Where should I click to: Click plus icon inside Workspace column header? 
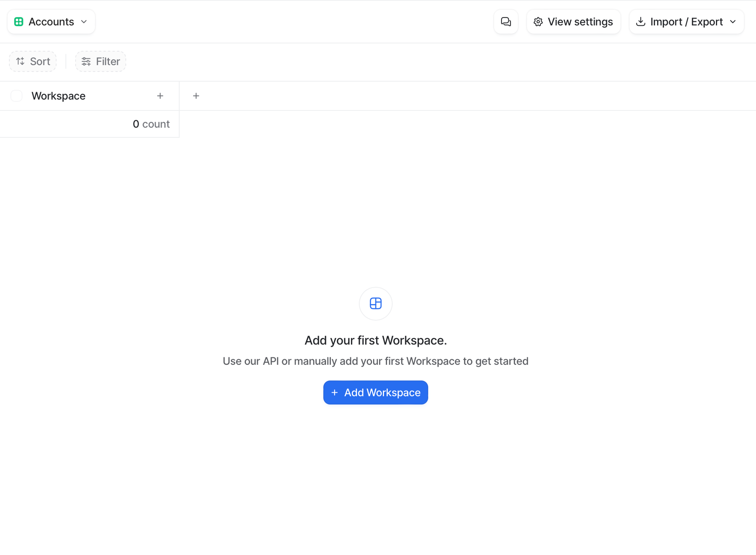[160, 96]
